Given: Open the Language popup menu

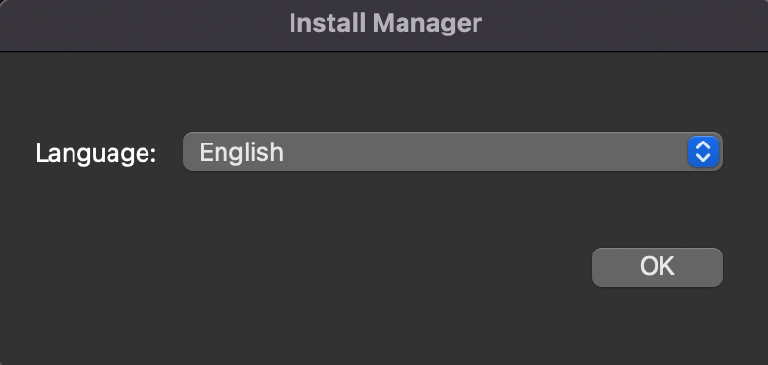Looking at the screenshot, I should click(x=453, y=152).
